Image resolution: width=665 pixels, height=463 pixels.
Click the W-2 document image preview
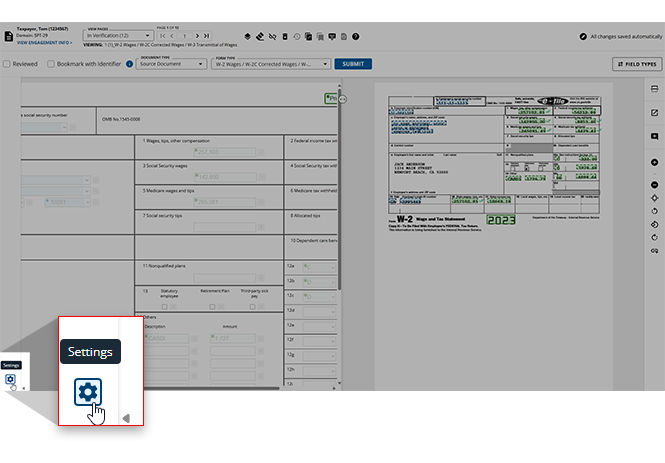click(494, 163)
